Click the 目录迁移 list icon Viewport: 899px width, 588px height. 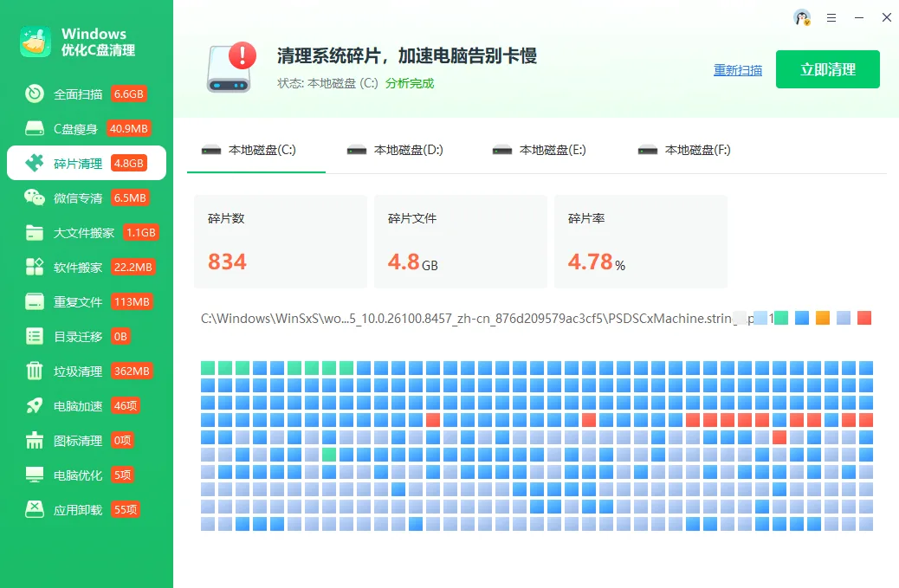[35, 336]
